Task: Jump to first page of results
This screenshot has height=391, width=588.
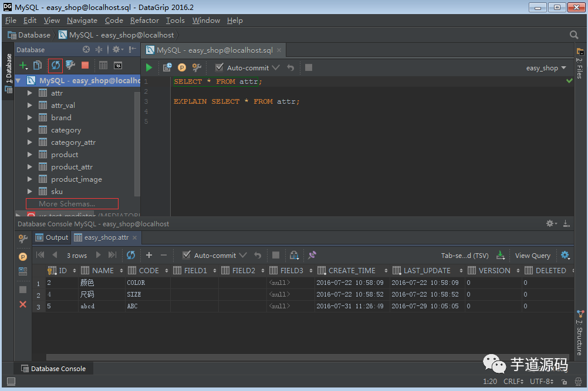Action: tap(40, 255)
